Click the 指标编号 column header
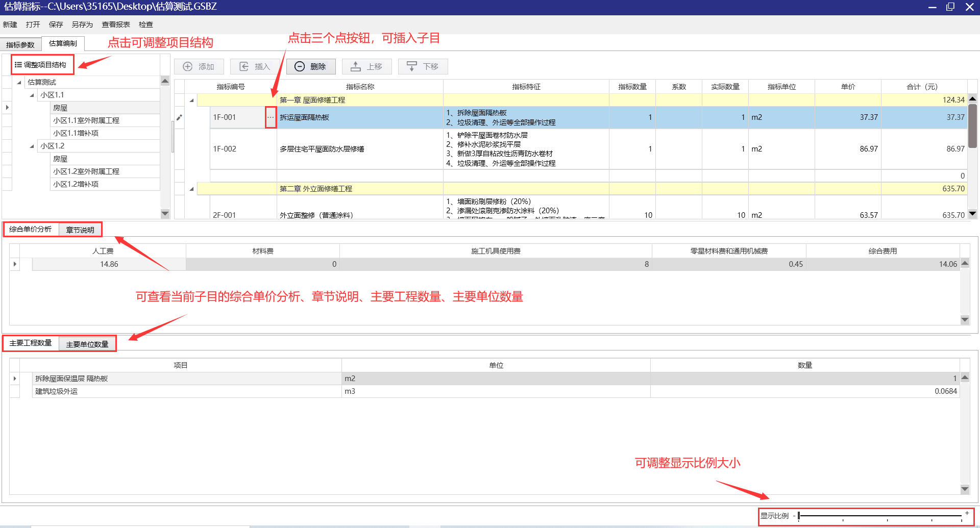Viewport: 980px width, 528px height. click(x=231, y=87)
